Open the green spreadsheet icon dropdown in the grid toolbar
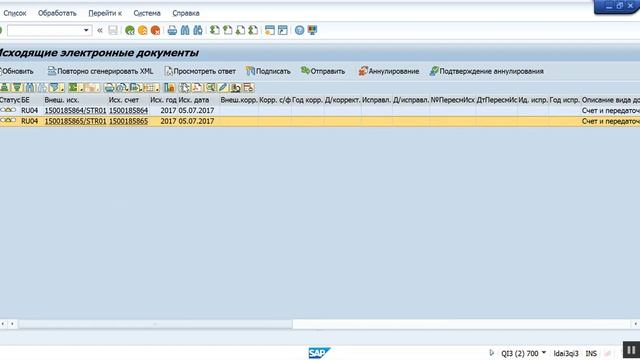This screenshot has width=640, height=360. (x=76, y=87)
